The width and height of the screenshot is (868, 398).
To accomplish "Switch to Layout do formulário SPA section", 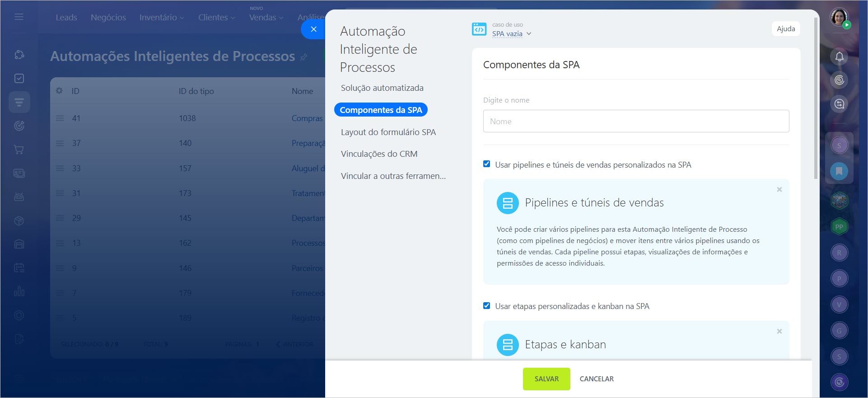I will click(x=388, y=132).
